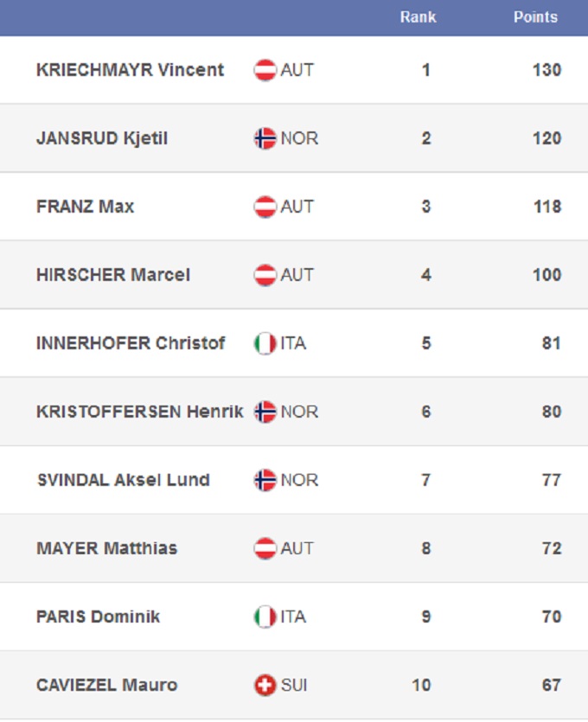The width and height of the screenshot is (588, 722).
Task: Click the Swiss flag beside Caviezel Mauro
Action: (265, 686)
